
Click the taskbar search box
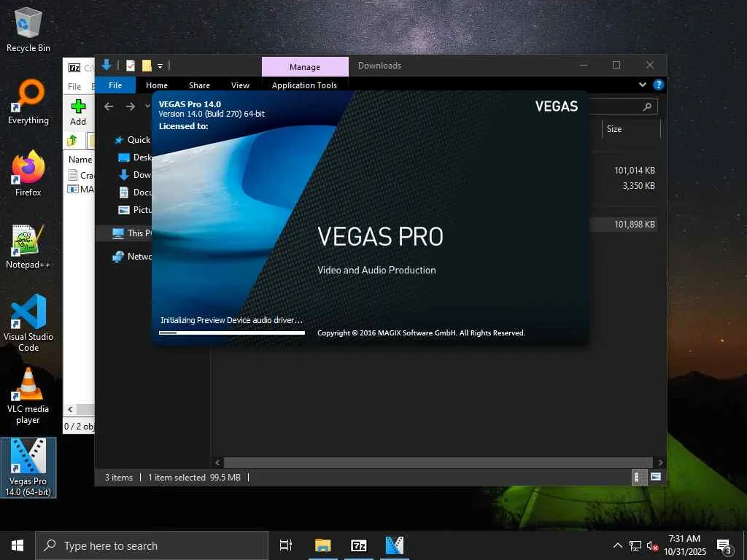pos(152,545)
